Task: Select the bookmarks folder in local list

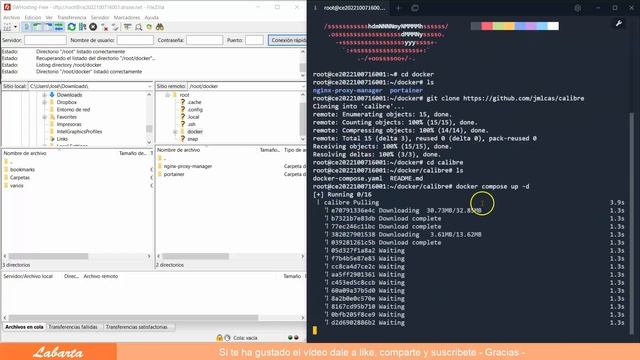Action: 22,169
